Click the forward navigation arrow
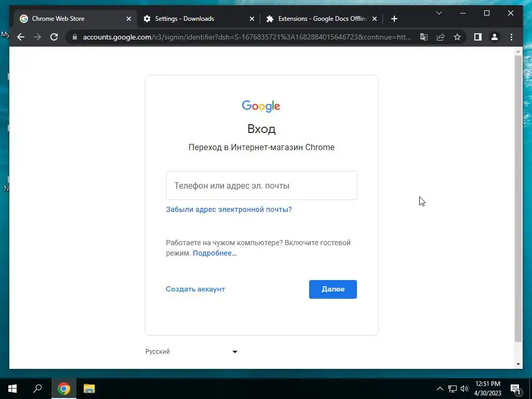Screen dimensions: 532x399 [x=37, y=37]
